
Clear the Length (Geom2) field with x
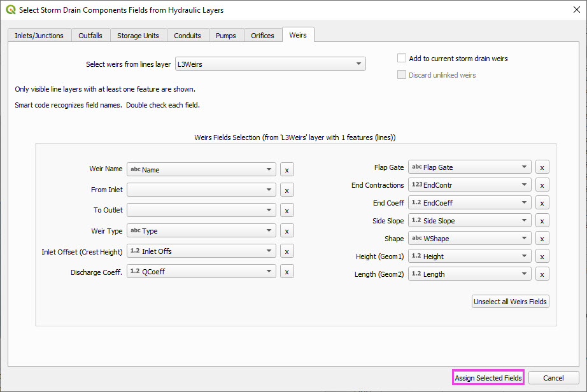coord(542,274)
